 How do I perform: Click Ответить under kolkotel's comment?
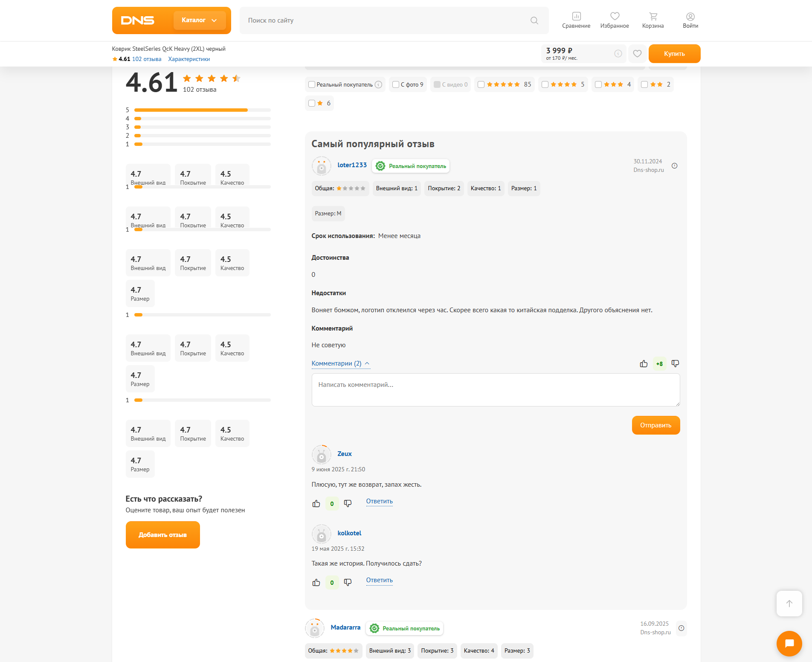click(x=380, y=580)
